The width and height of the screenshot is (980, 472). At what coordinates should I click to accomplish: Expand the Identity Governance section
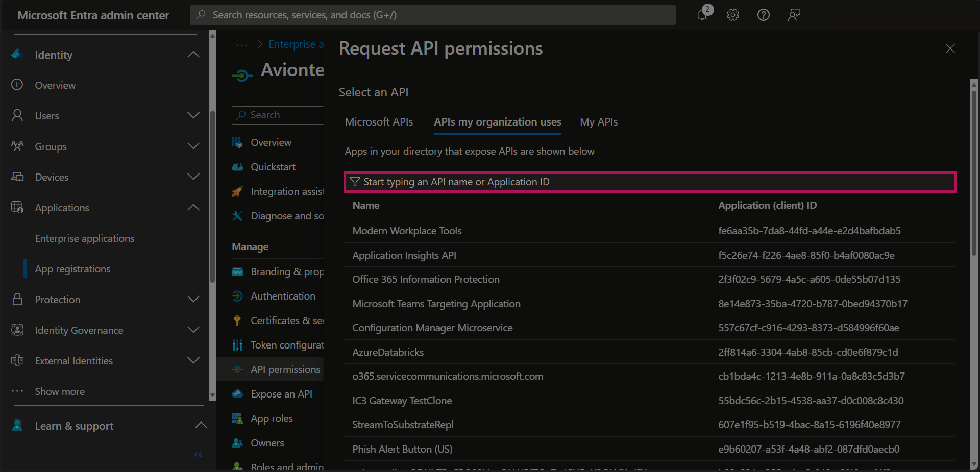193,330
